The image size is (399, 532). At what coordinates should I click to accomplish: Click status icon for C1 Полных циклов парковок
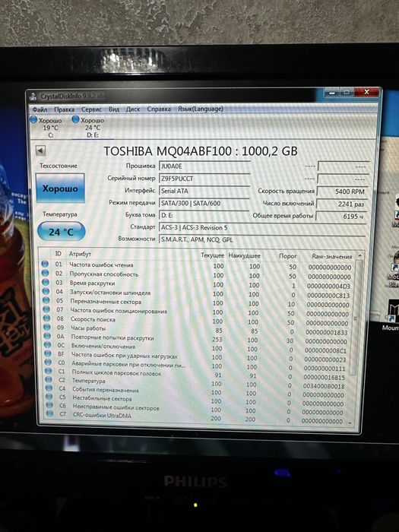click(x=49, y=371)
